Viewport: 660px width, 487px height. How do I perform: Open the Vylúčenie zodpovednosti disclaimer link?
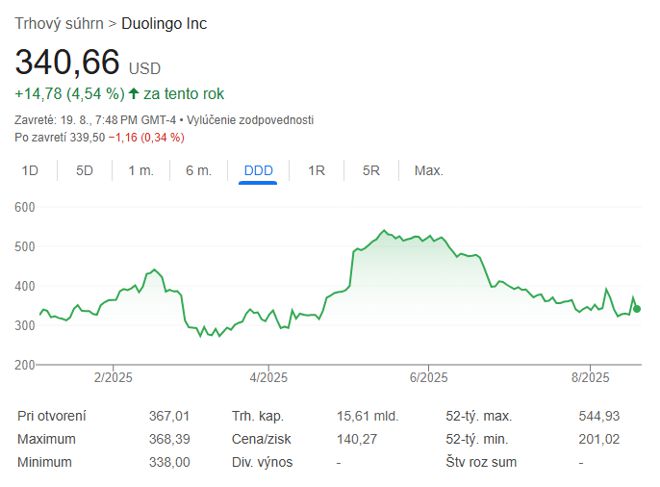click(250, 120)
